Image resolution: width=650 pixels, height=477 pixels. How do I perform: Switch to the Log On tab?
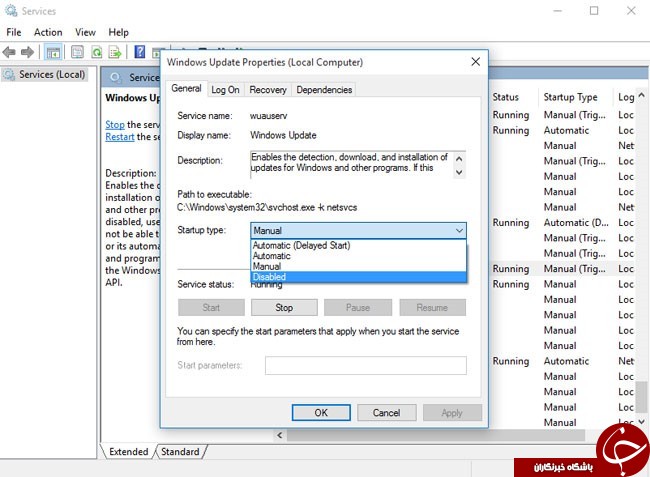click(226, 90)
